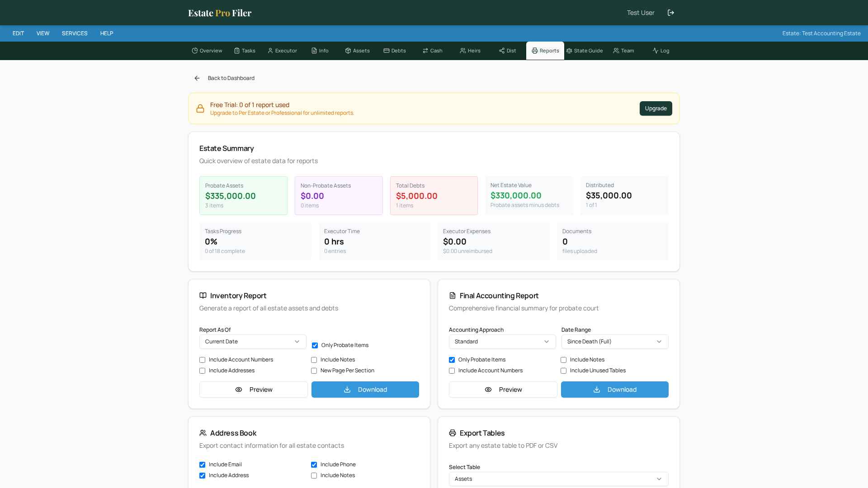Check Include Notes in Address Book
The image size is (868, 488).
[x=314, y=476]
